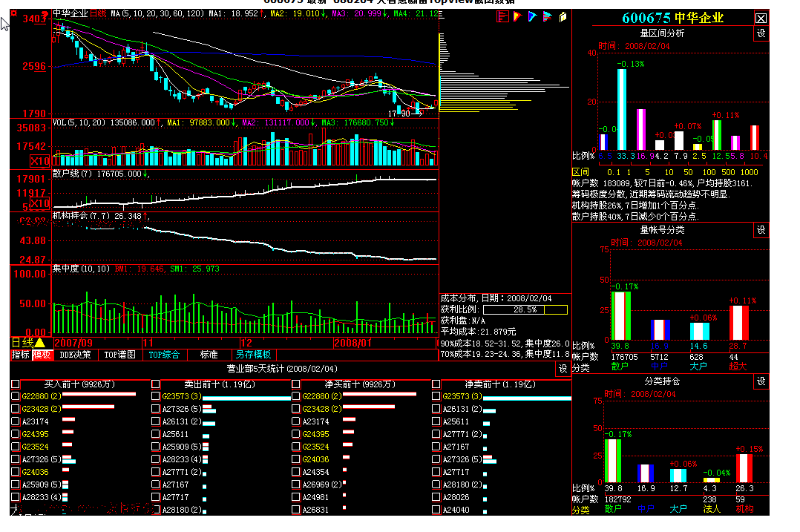The image size is (800, 532).
Task: Click the X10 scale marker on volume chart
Action: pos(40,161)
